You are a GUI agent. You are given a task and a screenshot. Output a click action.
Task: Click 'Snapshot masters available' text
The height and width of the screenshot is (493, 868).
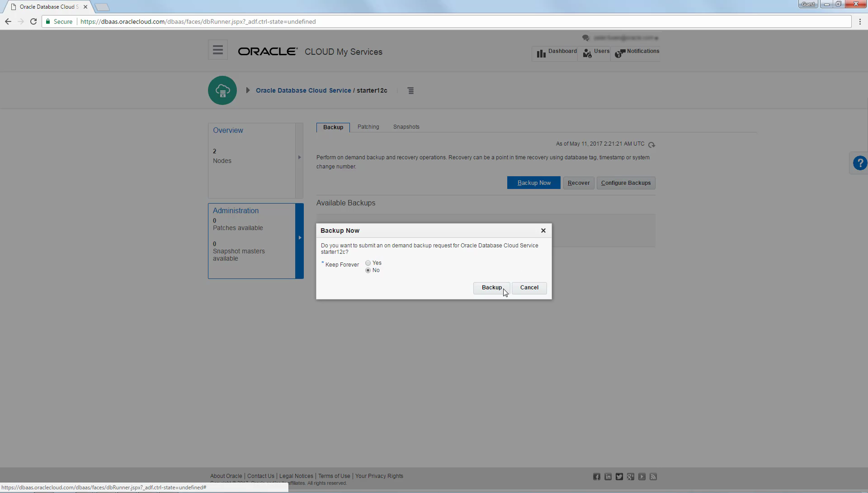click(239, 255)
